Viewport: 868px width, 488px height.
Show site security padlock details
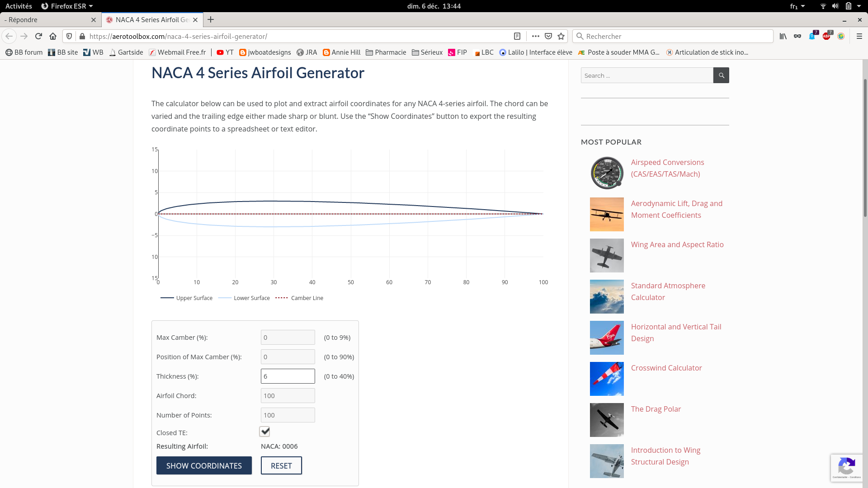click(82, 36)
